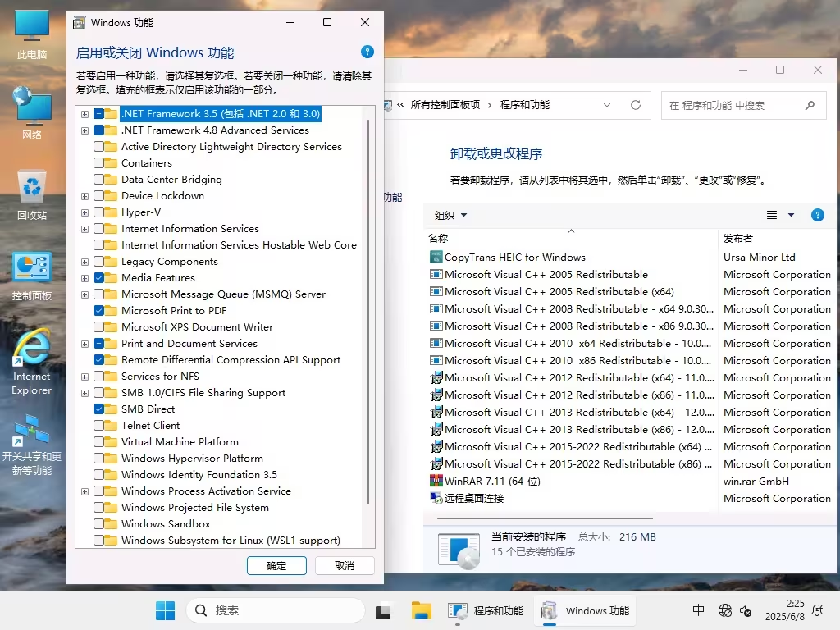
Task: Open the Windows Start menu
Action: click(165, 610)
